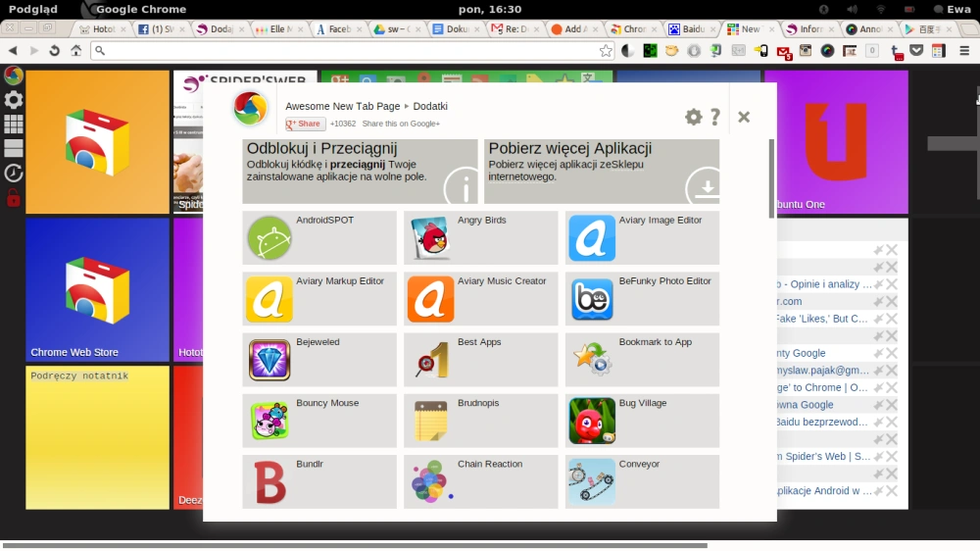
Task: Open the 'Podgląd' menu in top bar
Action: click(x=33, y=10)
